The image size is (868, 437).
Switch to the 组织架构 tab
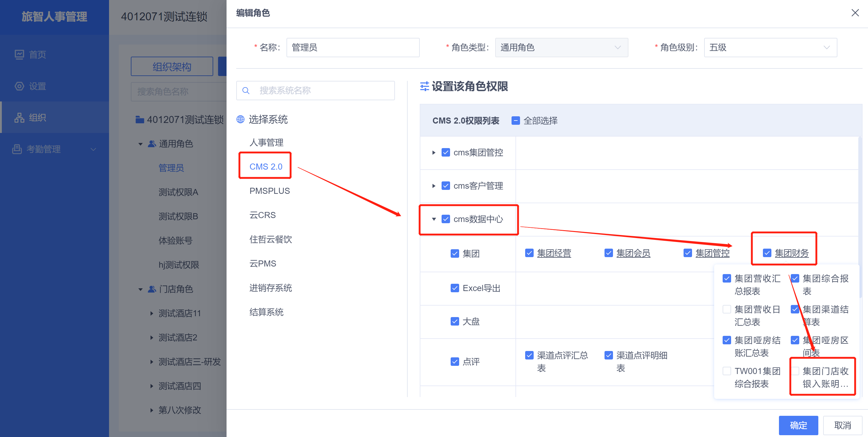[172, 66]
